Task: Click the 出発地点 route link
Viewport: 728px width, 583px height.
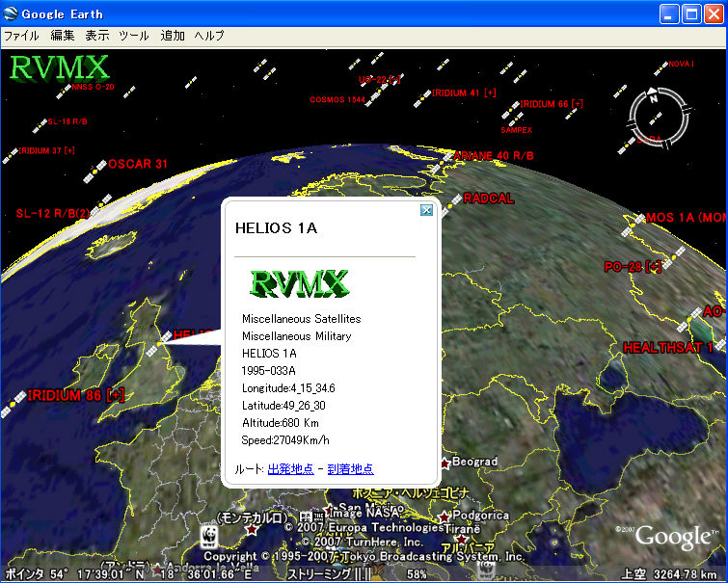Action: [290, 469]
